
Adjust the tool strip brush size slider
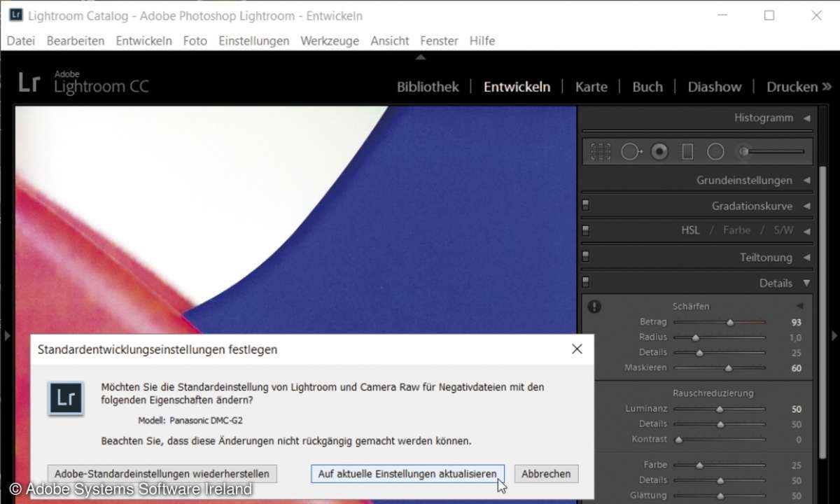point(773,151)
